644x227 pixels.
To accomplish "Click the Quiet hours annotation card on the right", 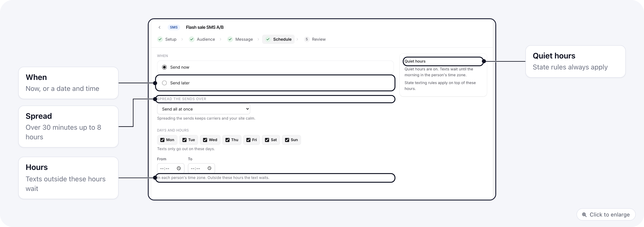I will pos(576,61).
